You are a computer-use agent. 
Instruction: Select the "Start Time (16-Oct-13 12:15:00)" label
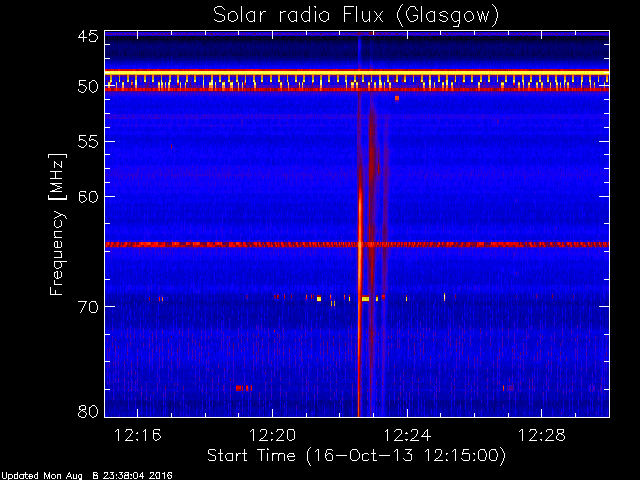tap(356, 456)
